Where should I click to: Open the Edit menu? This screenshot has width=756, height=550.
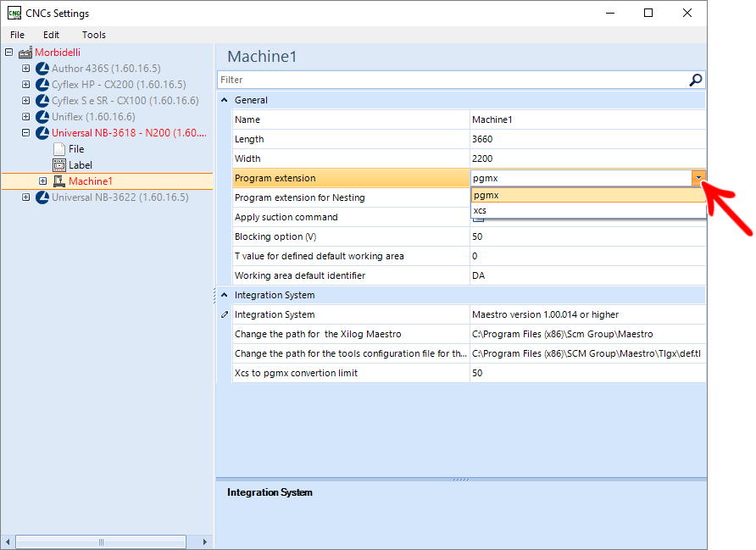51,35
